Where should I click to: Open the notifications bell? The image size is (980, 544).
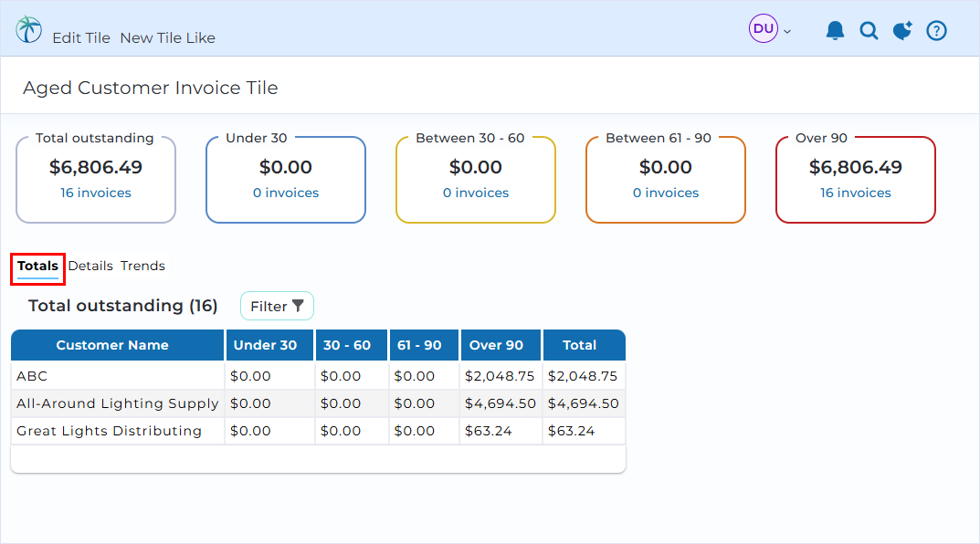(x=835, y=30)
